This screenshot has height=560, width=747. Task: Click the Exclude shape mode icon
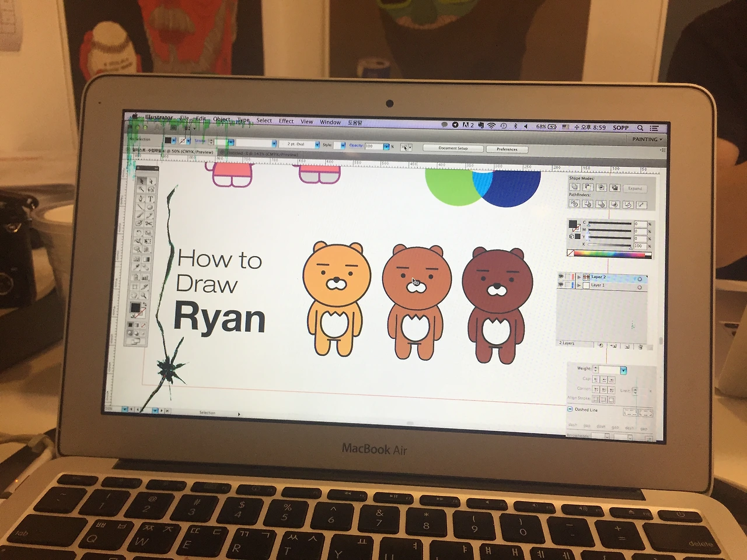(615, 188)
